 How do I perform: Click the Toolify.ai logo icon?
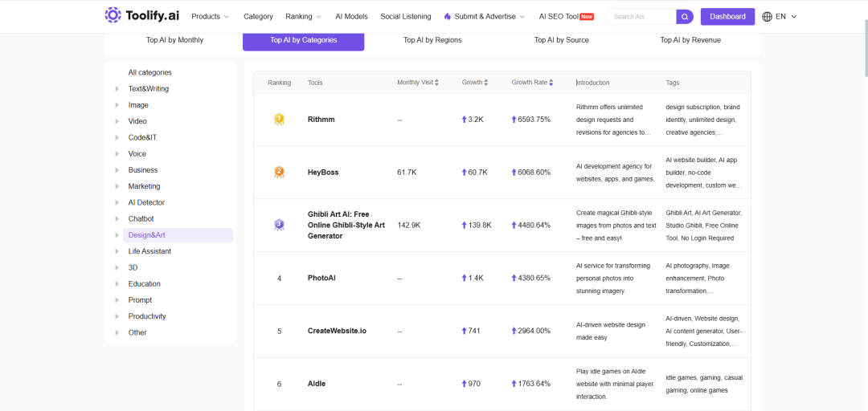113,15
